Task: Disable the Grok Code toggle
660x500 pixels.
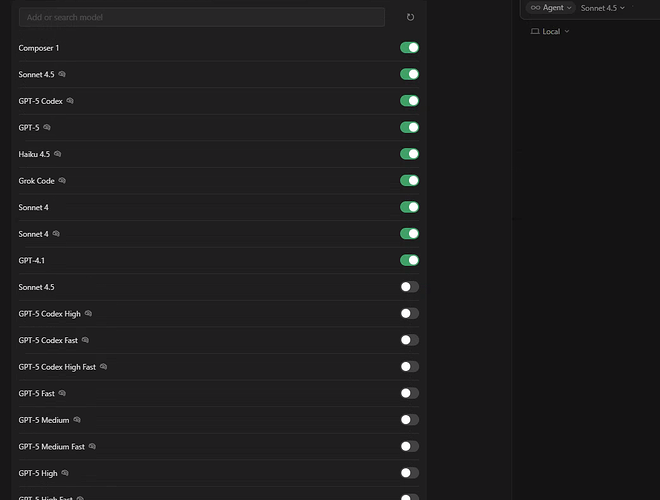Action: click(409, 181)
